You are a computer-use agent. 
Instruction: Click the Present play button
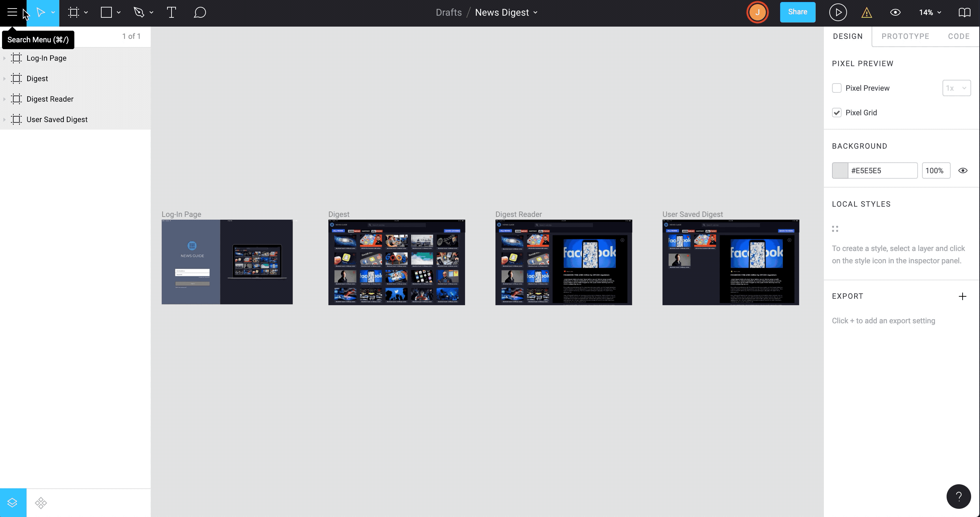[x=837, y=12]
